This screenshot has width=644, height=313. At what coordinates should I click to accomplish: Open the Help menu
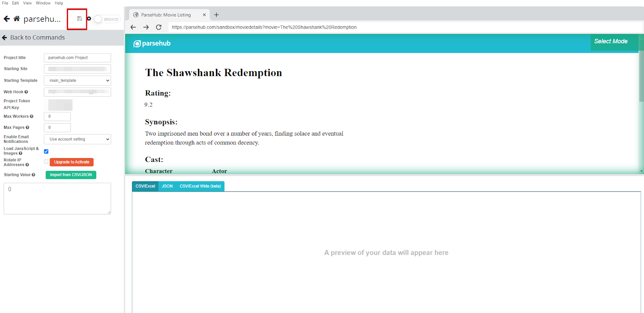[59, 3]
